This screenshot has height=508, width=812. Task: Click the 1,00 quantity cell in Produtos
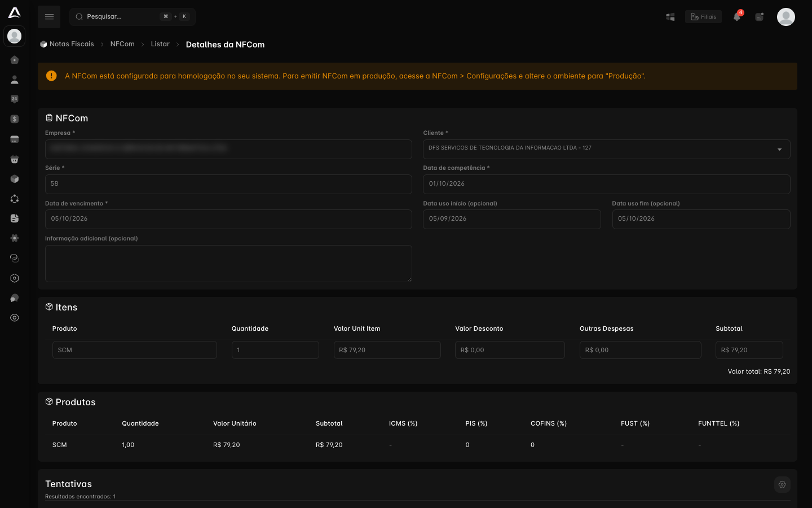(128, 445)
